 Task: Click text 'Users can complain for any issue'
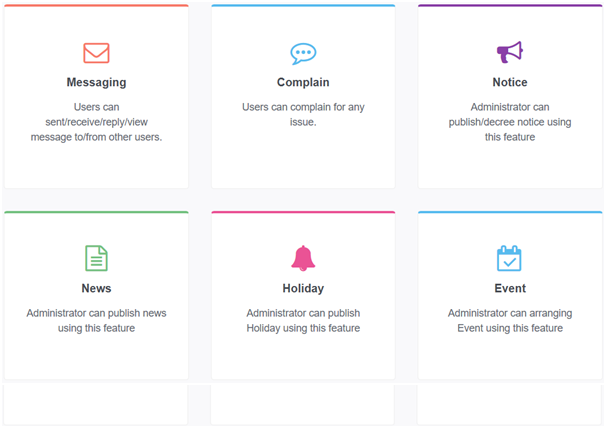(303, 114)
